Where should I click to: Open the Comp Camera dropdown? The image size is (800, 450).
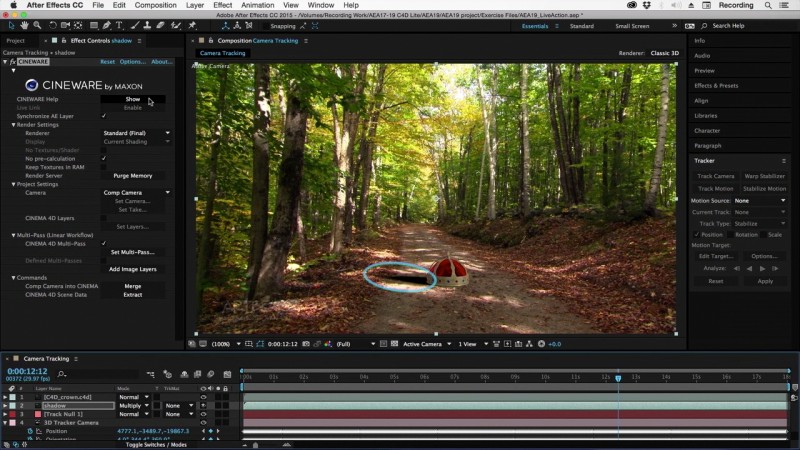[x=136, y=193]
